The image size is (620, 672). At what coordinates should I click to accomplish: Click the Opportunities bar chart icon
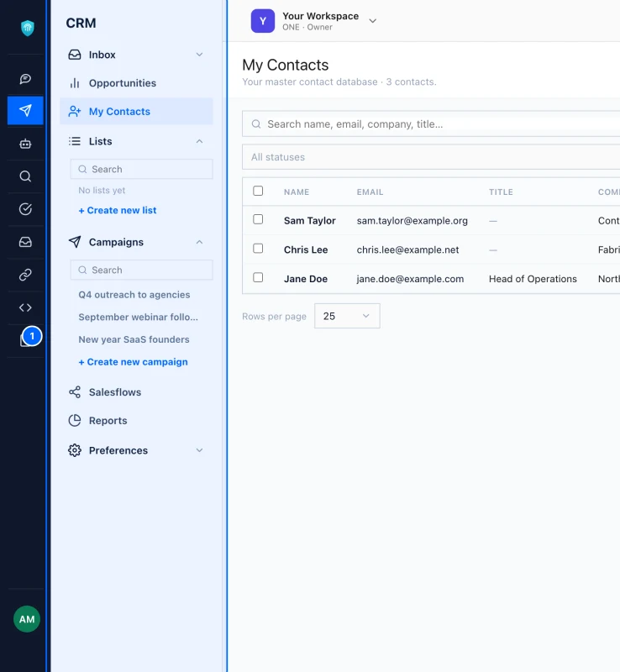pos(75,82)
